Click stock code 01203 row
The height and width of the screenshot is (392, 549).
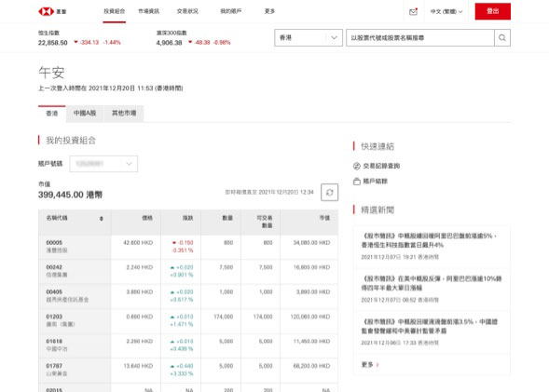188,320
